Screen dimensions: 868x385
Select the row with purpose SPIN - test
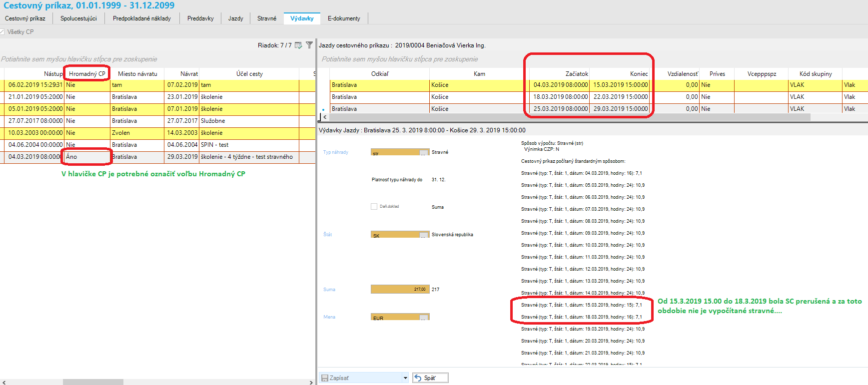click(x=157, y=145)
